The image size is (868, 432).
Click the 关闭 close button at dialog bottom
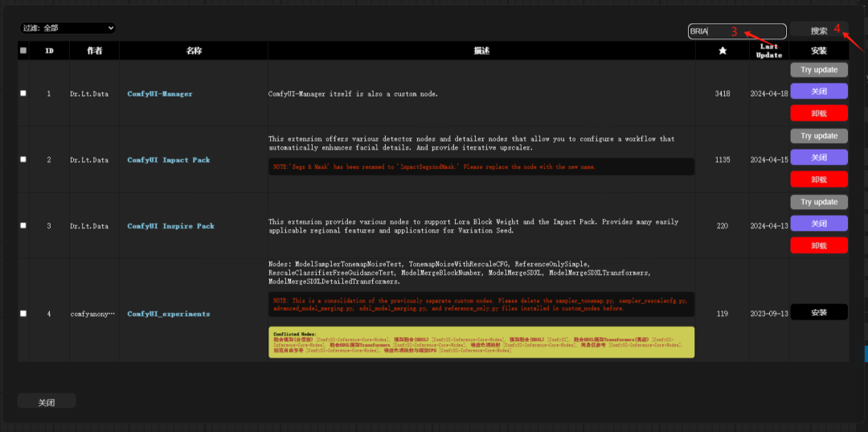(x=47, y=402)
